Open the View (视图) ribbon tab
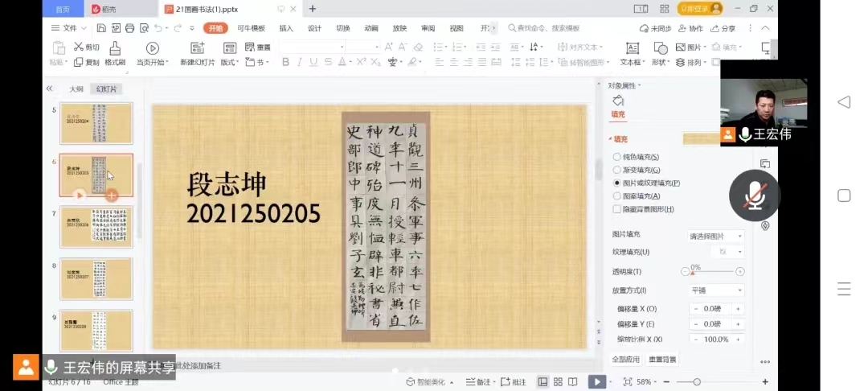Image resolution: width=868 pixels, height=391 pixels. point(457,28)
